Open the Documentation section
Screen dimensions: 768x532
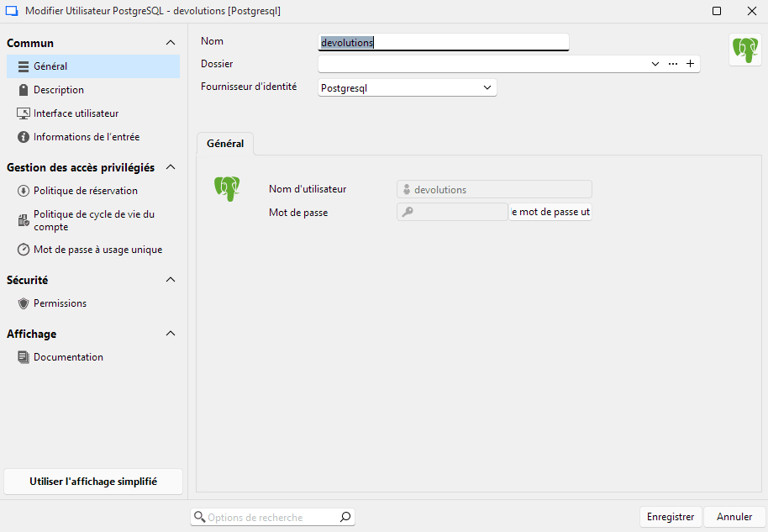point(67,356)
